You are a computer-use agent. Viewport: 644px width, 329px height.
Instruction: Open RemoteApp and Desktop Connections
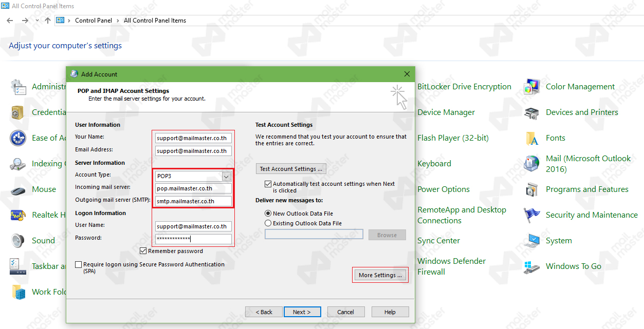click(x=462, y=215)
